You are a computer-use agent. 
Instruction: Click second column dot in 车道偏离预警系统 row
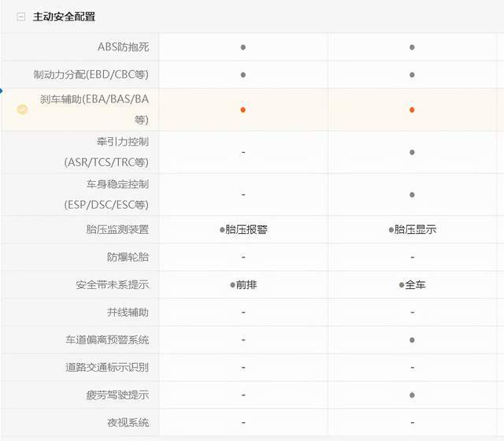[412, 340]
